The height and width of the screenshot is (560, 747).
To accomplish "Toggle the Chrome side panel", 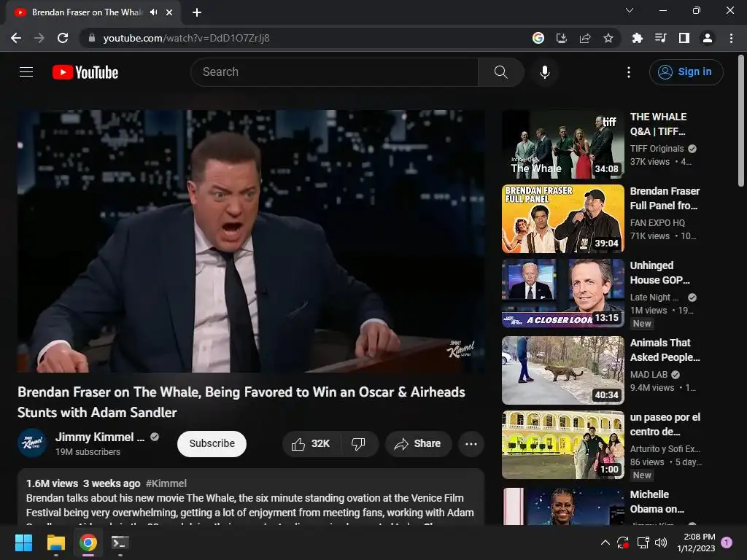I will point(684,38).
